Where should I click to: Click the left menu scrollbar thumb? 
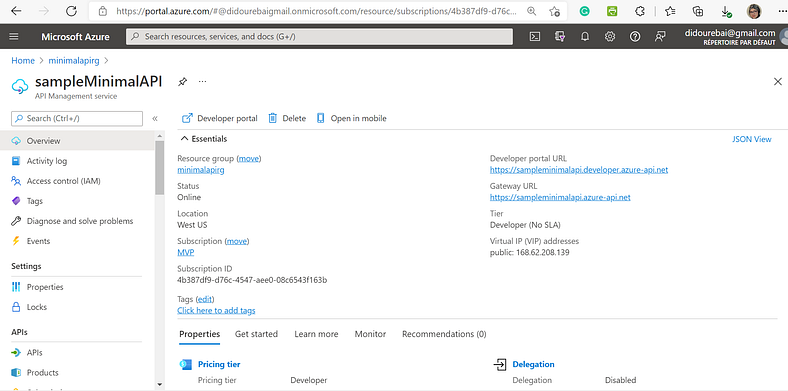coord(159,167)
